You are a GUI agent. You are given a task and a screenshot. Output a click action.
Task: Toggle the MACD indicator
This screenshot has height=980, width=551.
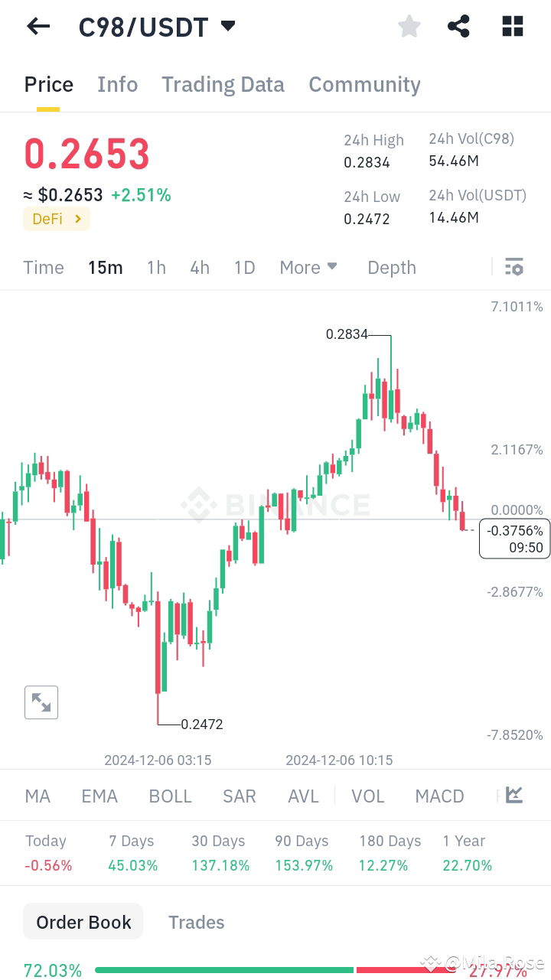(x=439, y=796)
